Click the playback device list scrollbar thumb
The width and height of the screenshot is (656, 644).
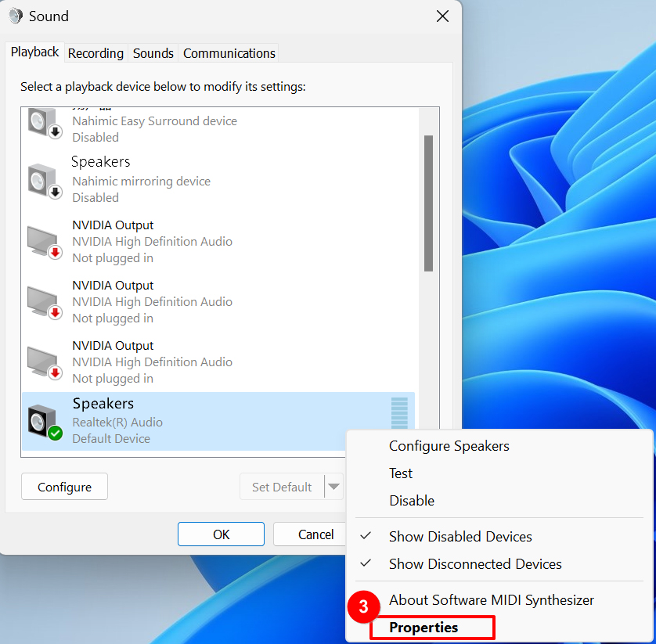point(428,203)
